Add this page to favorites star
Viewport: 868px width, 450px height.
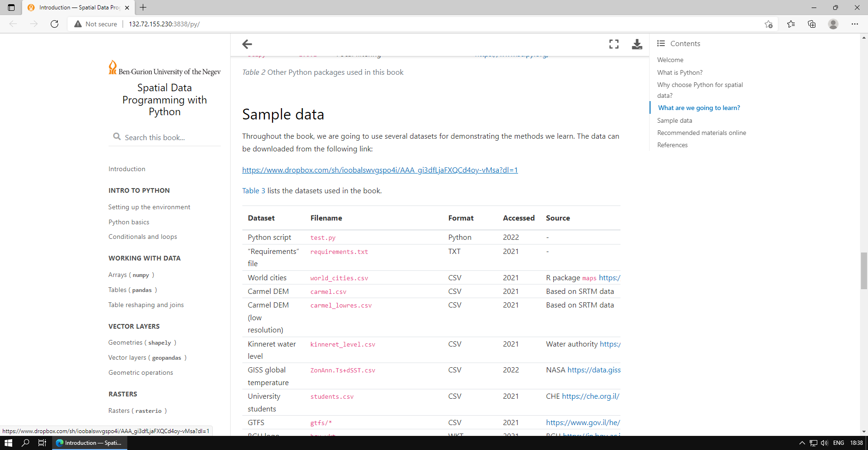[768, 24]
